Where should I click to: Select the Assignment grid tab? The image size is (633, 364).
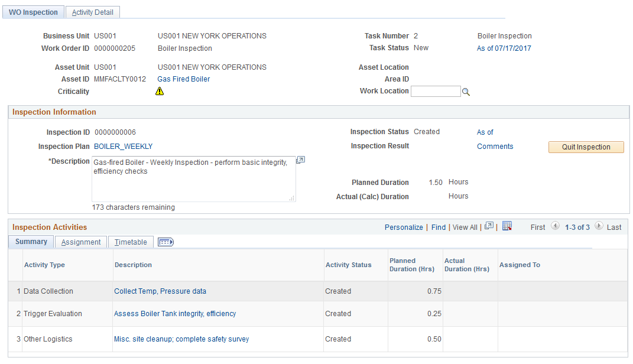tap(81, 242)
